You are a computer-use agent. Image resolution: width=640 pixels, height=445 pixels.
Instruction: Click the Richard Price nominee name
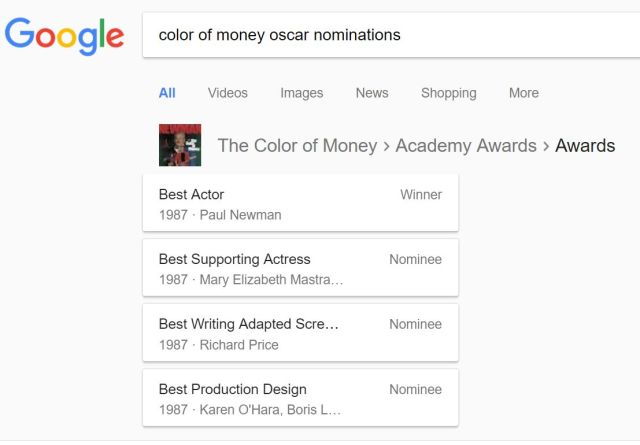click(x=239, y=345)
